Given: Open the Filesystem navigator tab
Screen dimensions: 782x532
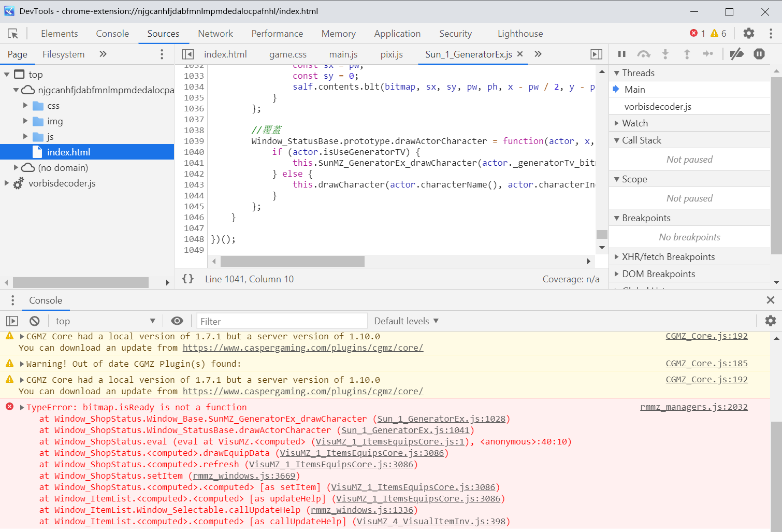Looking at the screenshot, I should click(x=63, y=54).
